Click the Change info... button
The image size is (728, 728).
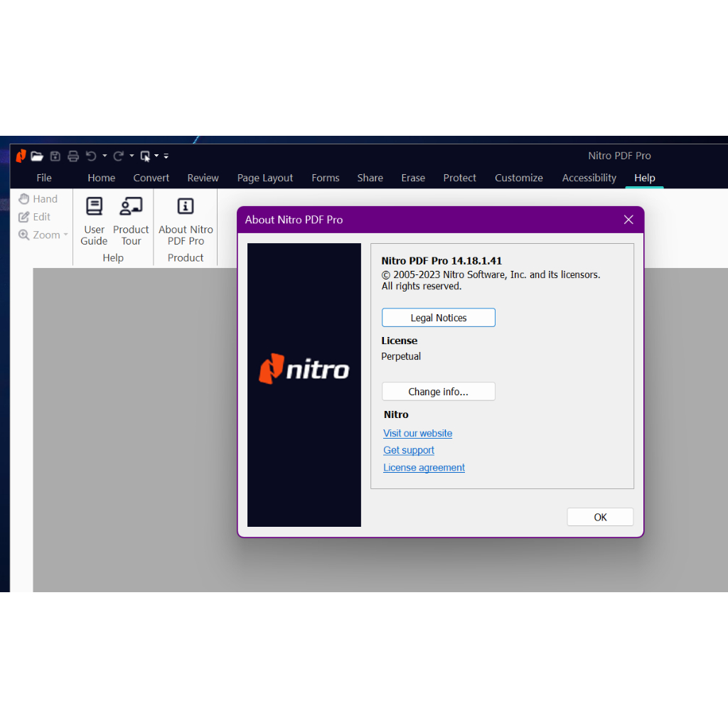[438, 392]
